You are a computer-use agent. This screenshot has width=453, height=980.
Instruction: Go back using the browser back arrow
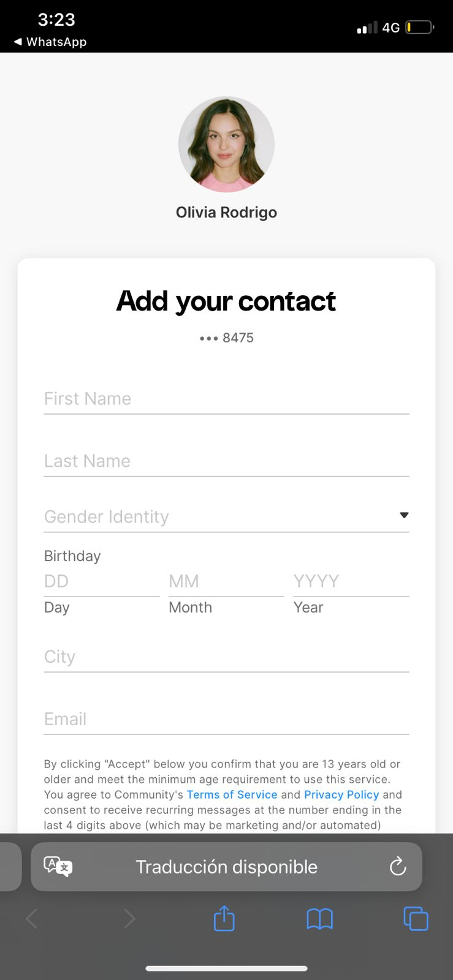tap(32, 919)
